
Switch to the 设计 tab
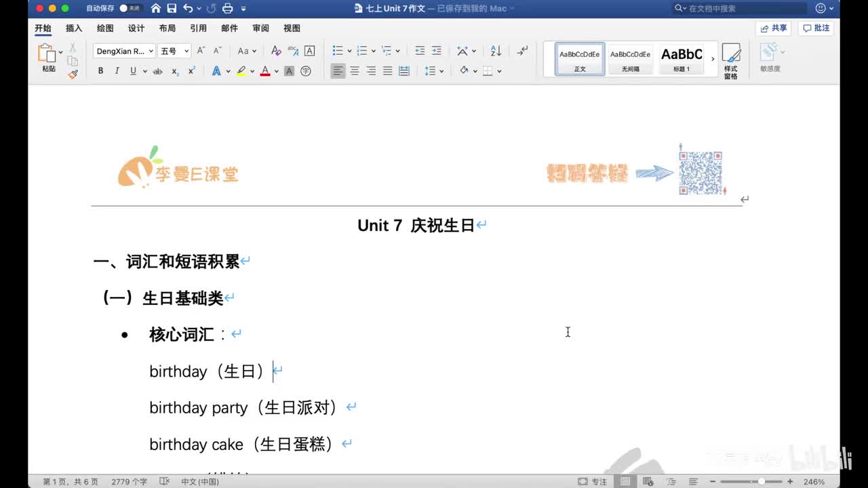(136, 28)
